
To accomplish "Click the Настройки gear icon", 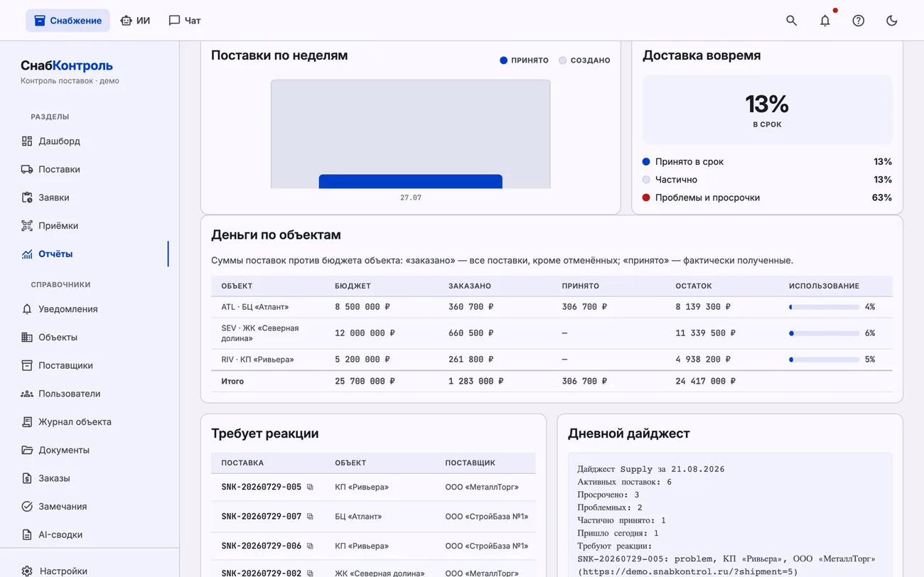I will [27, 571].
